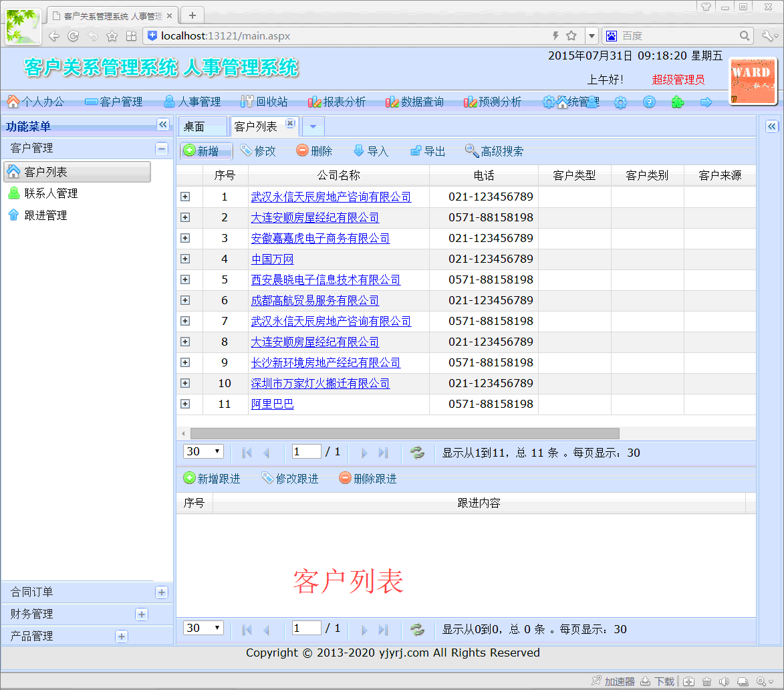Click the page number field in customer grid

[306, 452]
